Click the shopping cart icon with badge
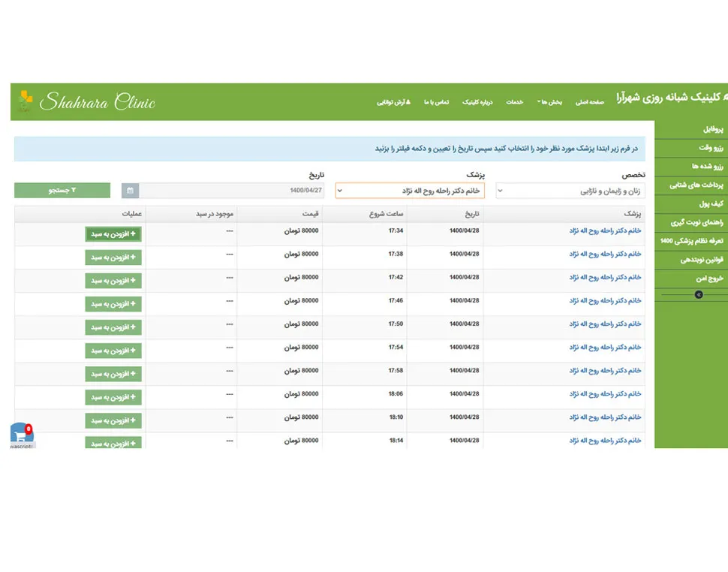 pos(21,435)
